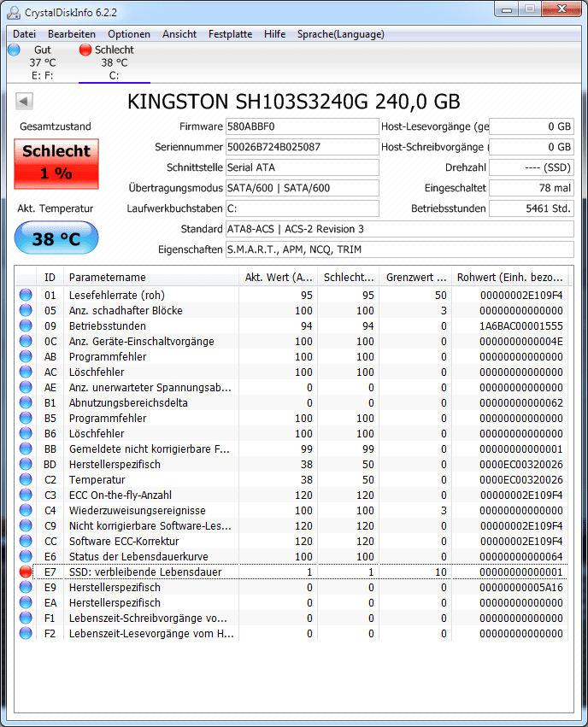Viewport: 588px width, 727px height.
Task: Click the Betriebsstunden value 5461 Std.
Action: tap(532, 208)
